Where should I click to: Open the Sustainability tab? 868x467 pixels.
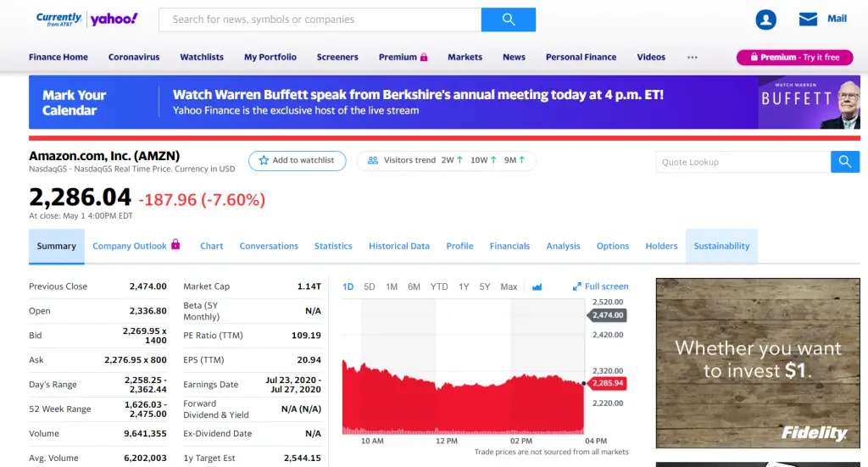click(721, 246)
